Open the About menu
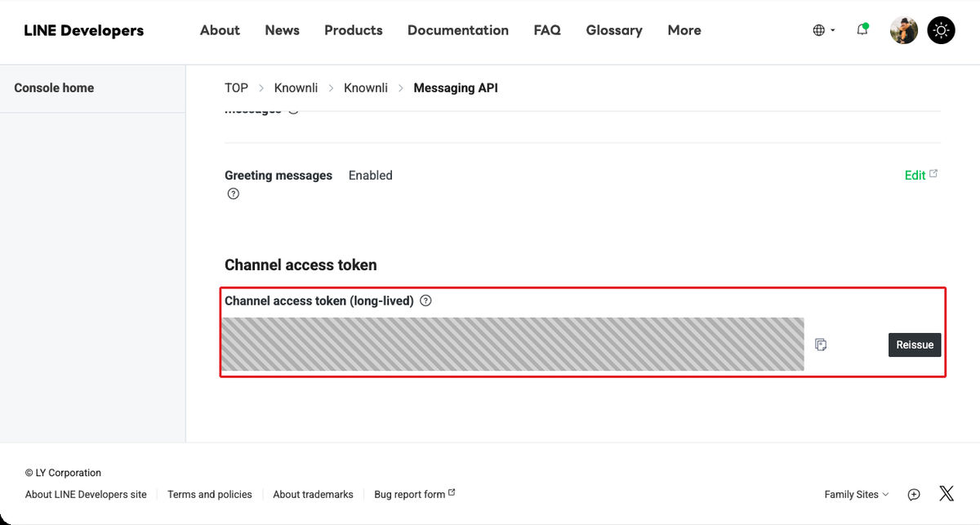The width and height of the screenshot is (980, 525). (x=220, y=30)
